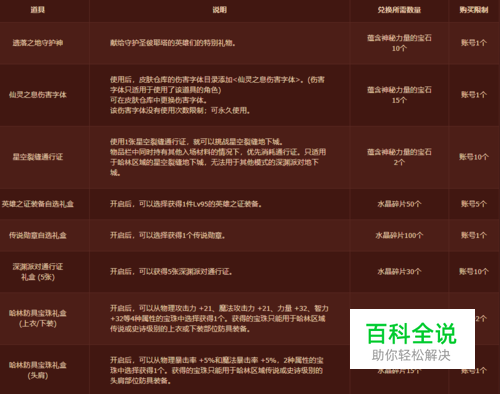
Task: Click description 可以获得5张深渊派对通行证
Action: pos(171,272)
